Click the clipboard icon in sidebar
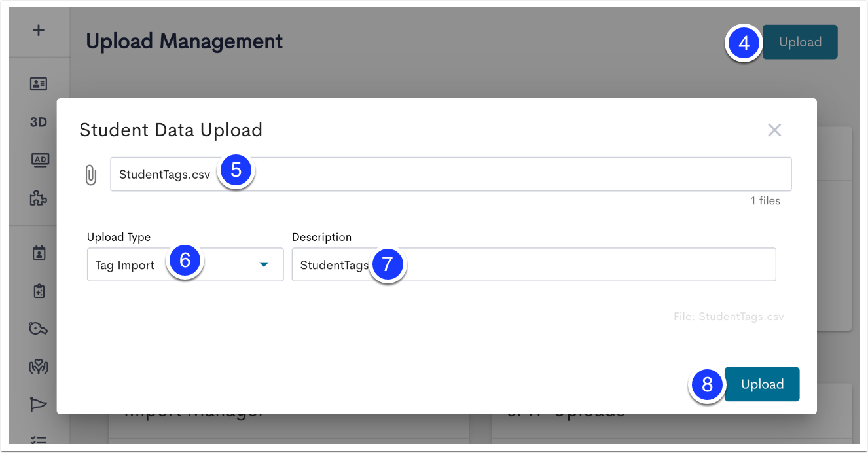The width and height of the screenshot is (868, 453). tap(39, 291)
